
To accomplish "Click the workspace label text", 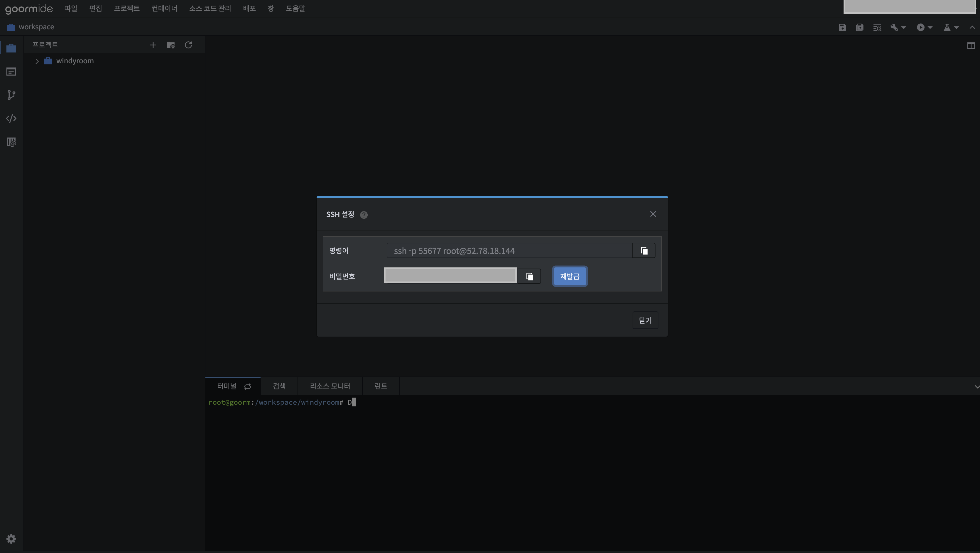I will pyautogui.click(x=36, y=27).
